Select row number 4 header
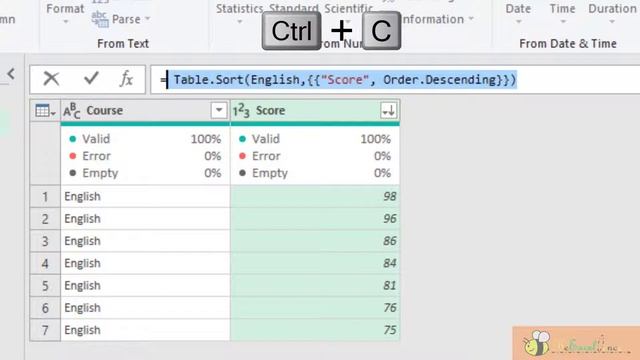The width and height of the screenshot is (640, 360). click(x=45, y=263)
